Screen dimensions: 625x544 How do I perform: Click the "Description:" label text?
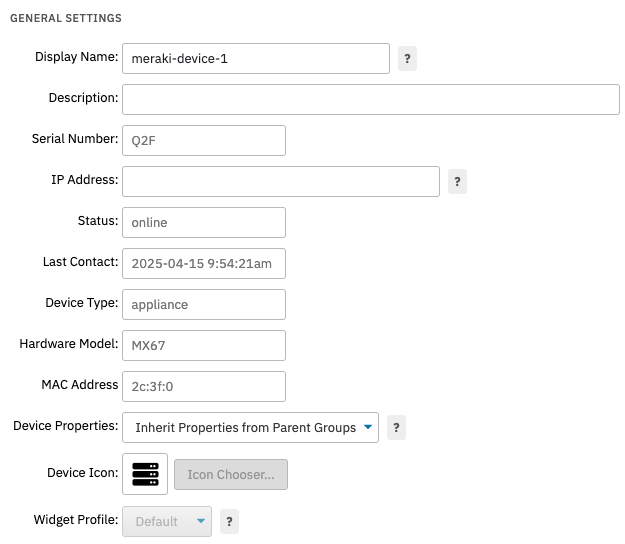point(83,98)
